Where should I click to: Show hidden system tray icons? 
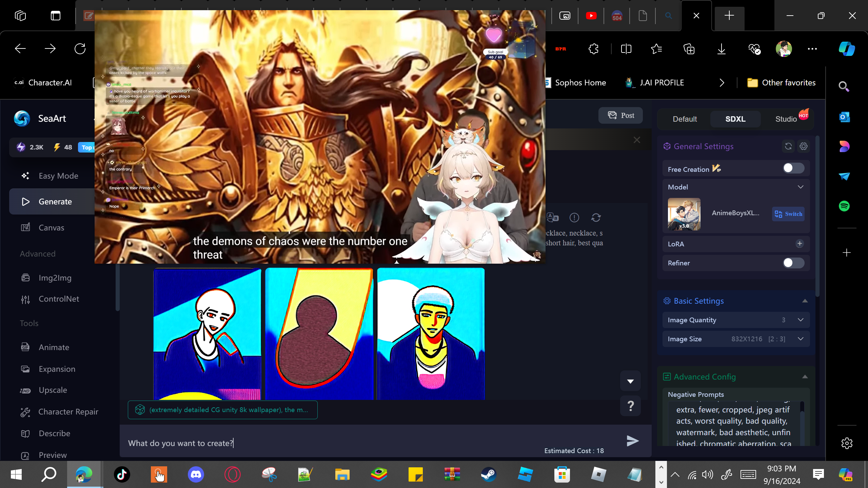coord(675,474)
